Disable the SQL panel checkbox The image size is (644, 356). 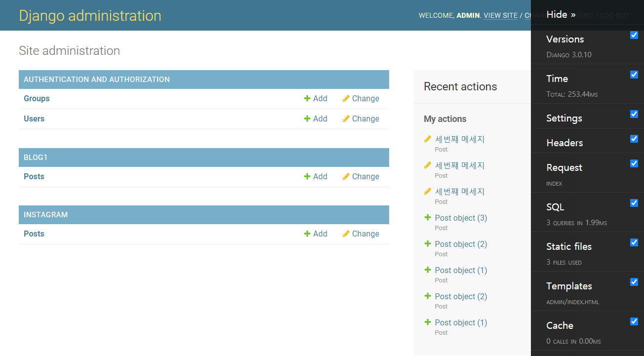[x=634, y=203]
